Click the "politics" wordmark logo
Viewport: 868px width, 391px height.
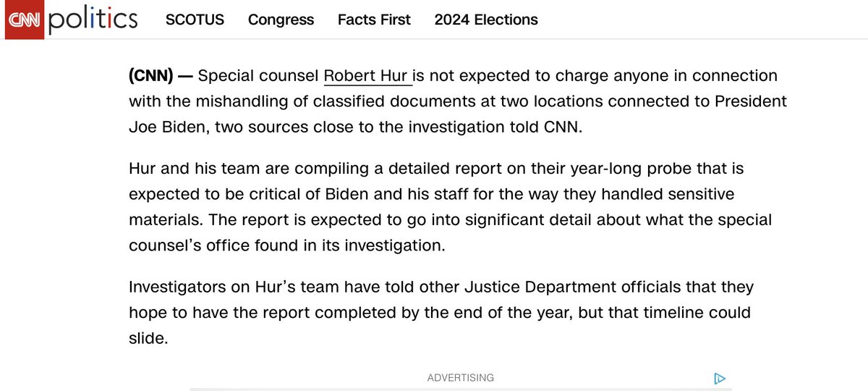tap(93, 20)
